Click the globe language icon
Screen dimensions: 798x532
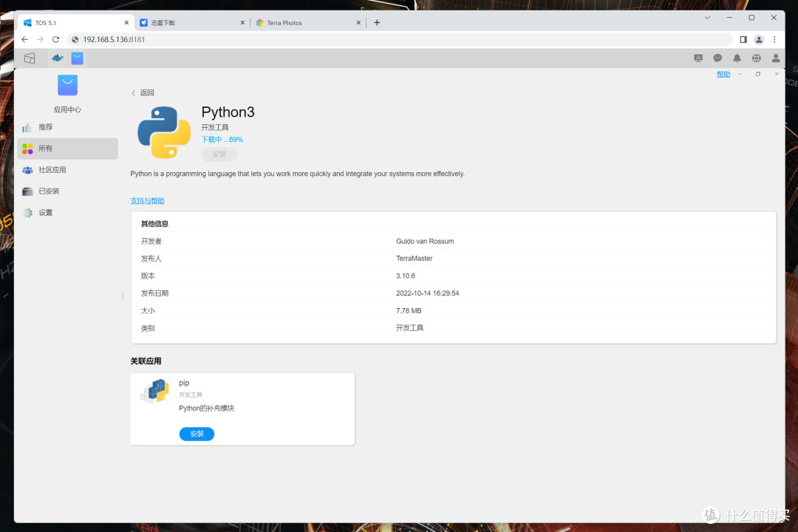[757, 58]
